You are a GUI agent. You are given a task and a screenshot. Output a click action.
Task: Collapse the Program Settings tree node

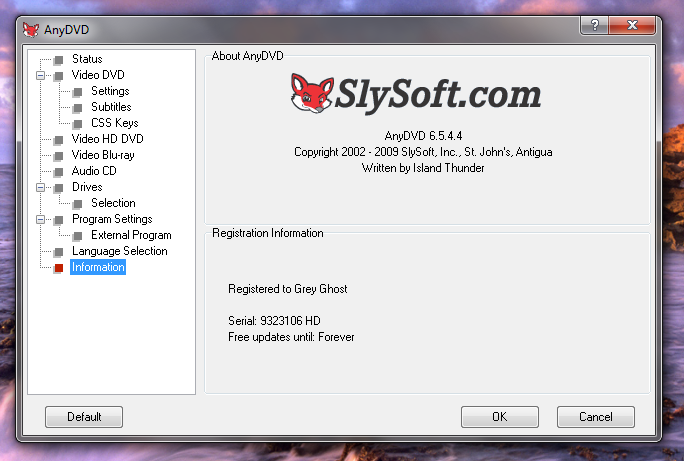(40, 219)
